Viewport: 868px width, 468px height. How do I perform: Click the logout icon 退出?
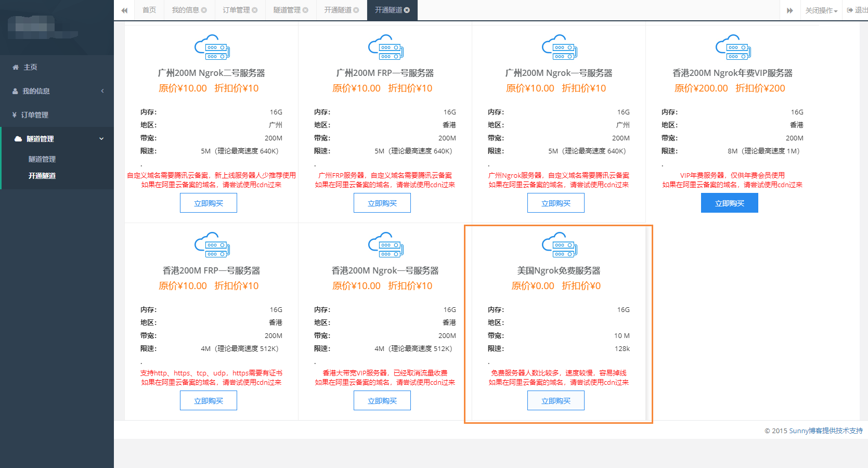[850, 10]
